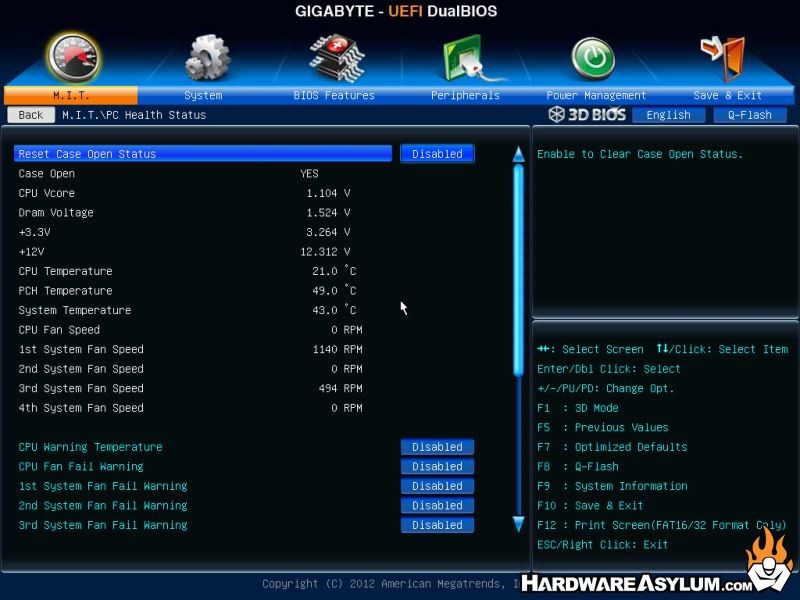Screen dimensions: 800x600
Task: Click the System Temperature label
Action: [75, 310]
